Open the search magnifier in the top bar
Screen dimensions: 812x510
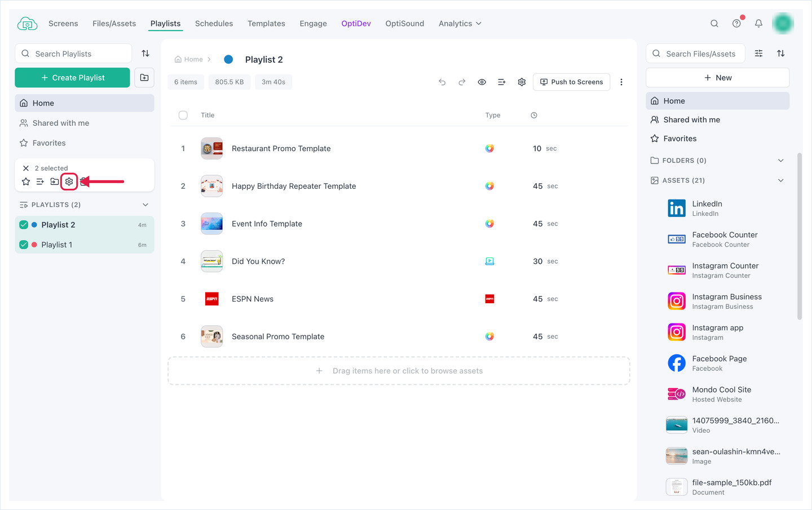714,24
